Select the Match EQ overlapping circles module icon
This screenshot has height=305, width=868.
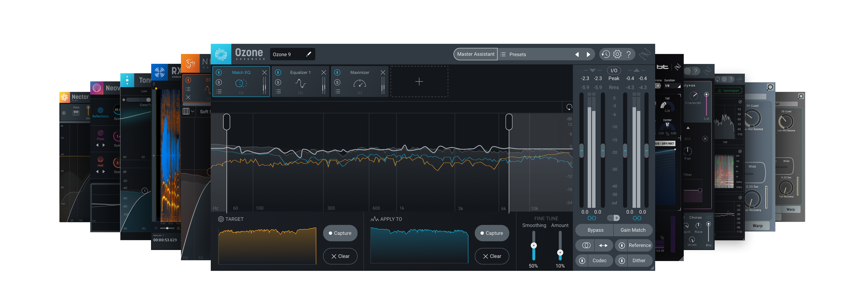coord(241,83)
